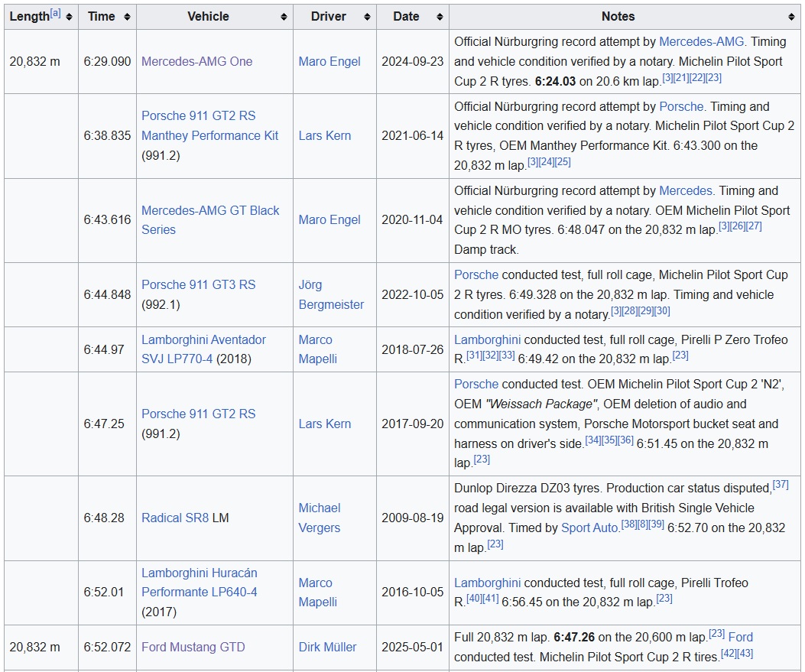Open the Mercedes-AMG One vehicle link

coord(196,62)
